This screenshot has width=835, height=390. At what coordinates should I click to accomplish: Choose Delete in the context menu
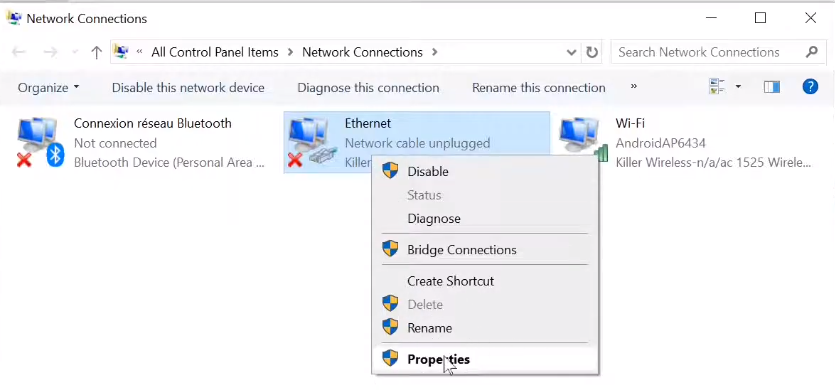[485, 304]
